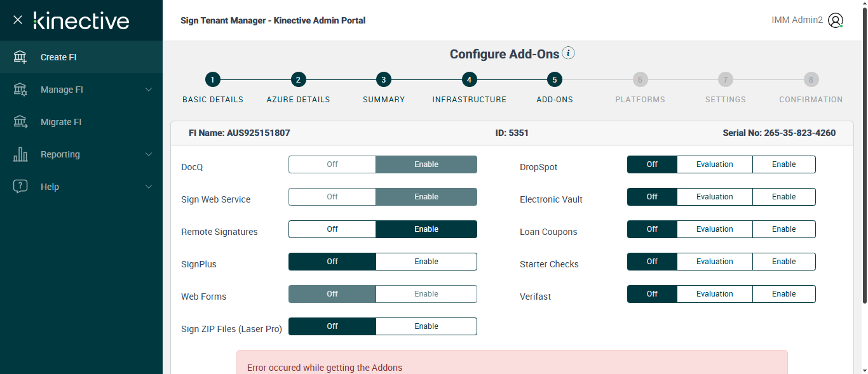The width and height of the screenshot is (868, 374).
Task: Select the ADD-ONS step label
Action: click(x=555, y=100)
